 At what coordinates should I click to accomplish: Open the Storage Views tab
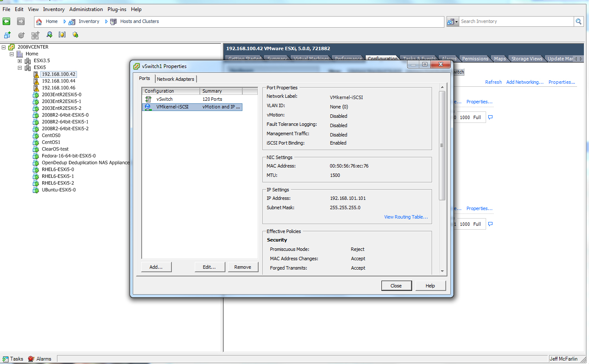(526, 59)
